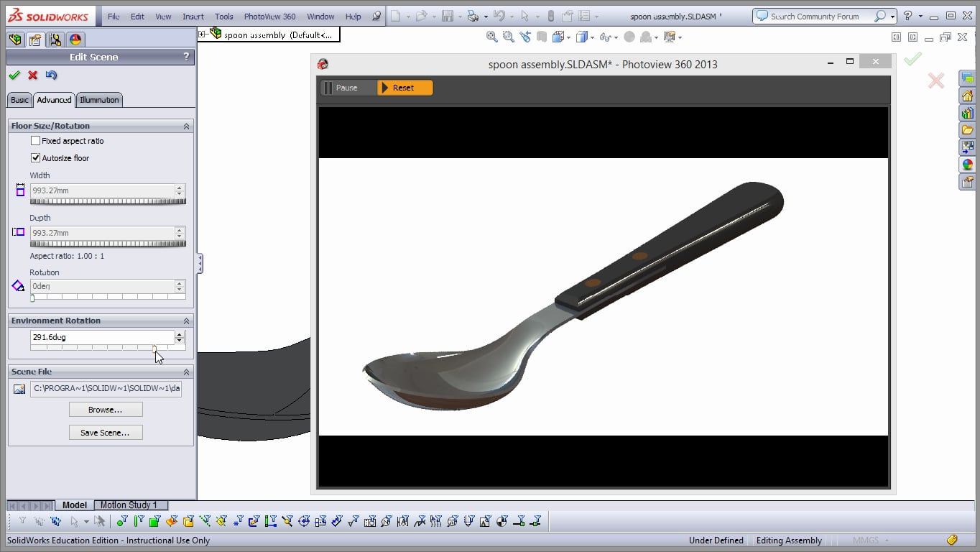Screen dimensions: 980x552
Task: Open the FeatureManager design tree tab
Action: point(14,40)
